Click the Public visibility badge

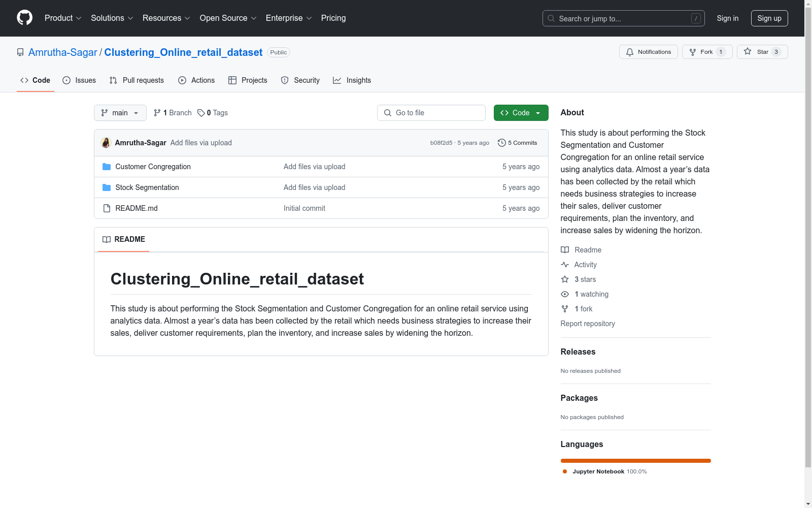click(x=279, y=52)
